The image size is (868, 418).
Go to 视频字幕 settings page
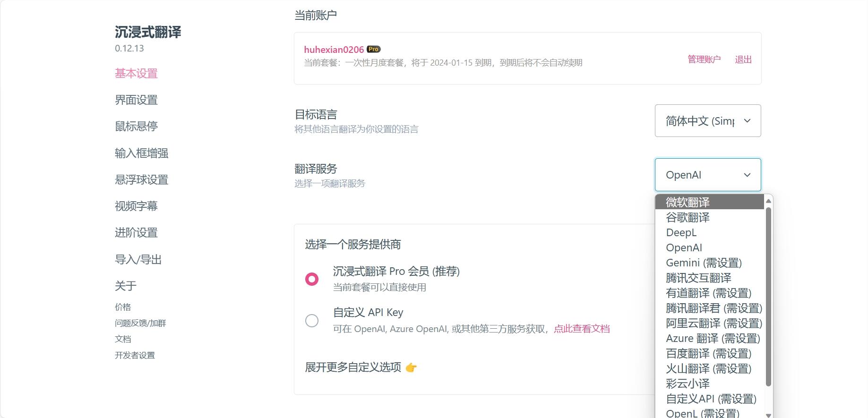click(136, 206)
